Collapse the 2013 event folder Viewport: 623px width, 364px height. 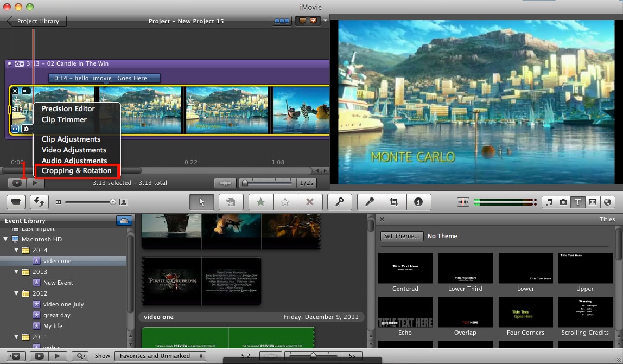pos(16,272)
